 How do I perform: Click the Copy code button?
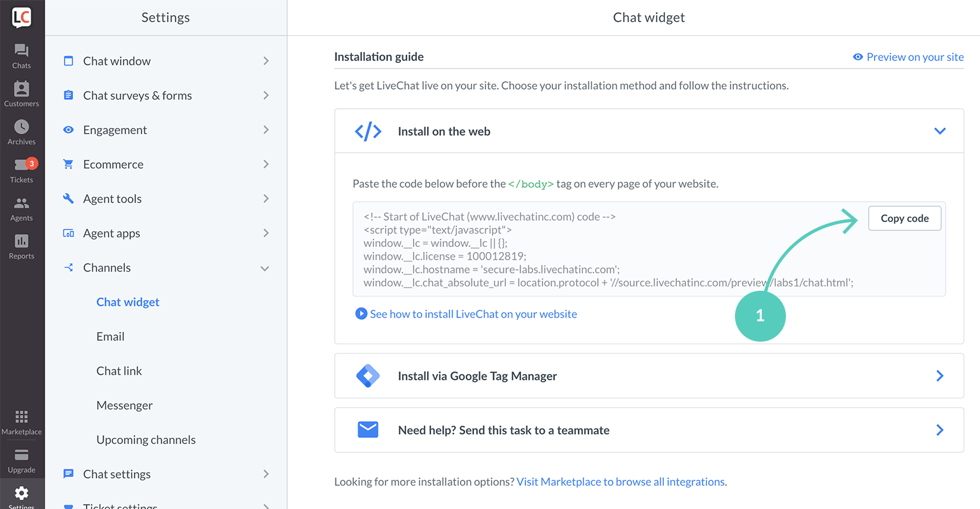click(x=904, y=218)
